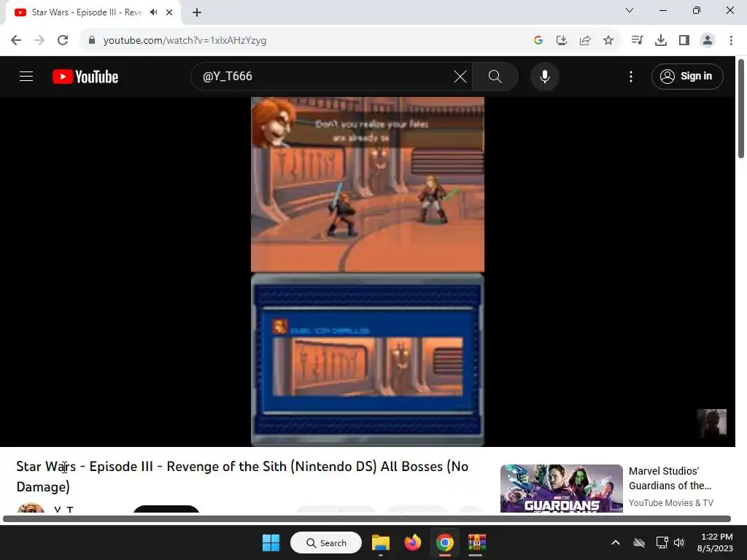The height and width of the screenshot is (560, 747).
Task: Close the Star Wars tab
Action: pyautogui.click(x=169, y=12)
